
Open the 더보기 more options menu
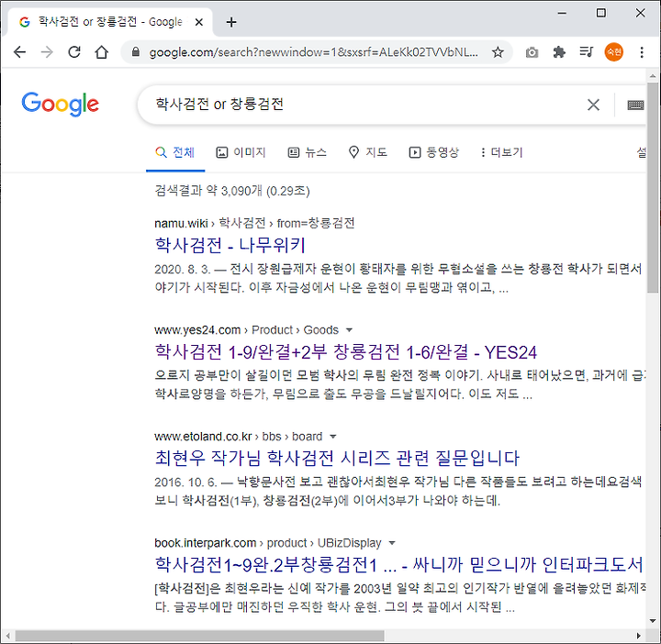point(501,152)
